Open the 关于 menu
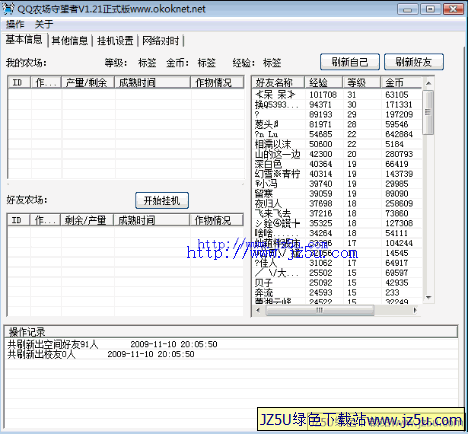The width and height of the screenshot is (468, 434). tap(44, 24)
